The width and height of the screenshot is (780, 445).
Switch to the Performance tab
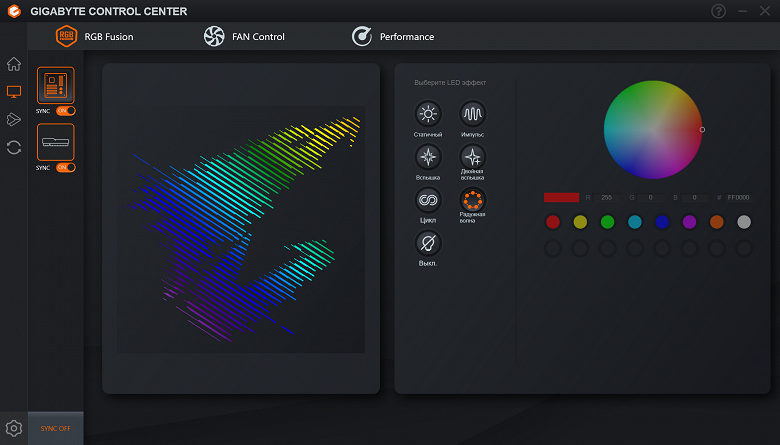pyautogui.click(x=393, y=36)
